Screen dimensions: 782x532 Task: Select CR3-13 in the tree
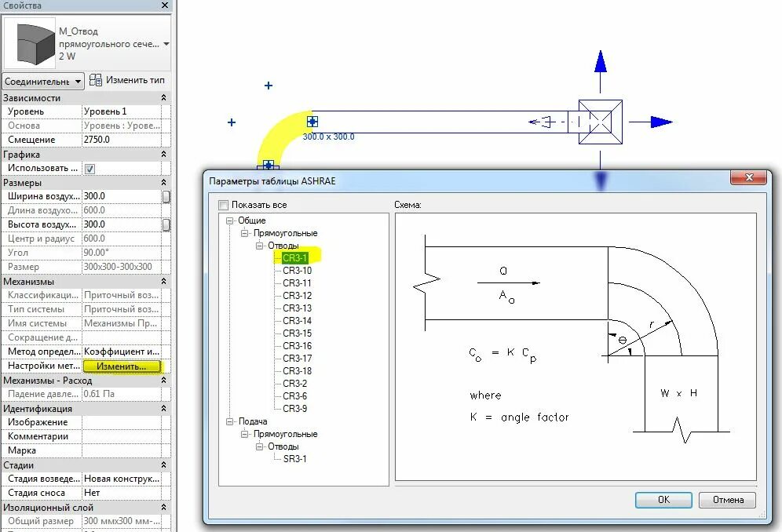298,308
